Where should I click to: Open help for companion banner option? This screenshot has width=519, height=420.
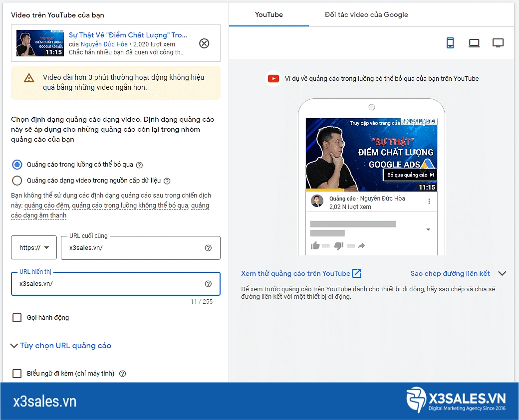(x=122, y=374)
